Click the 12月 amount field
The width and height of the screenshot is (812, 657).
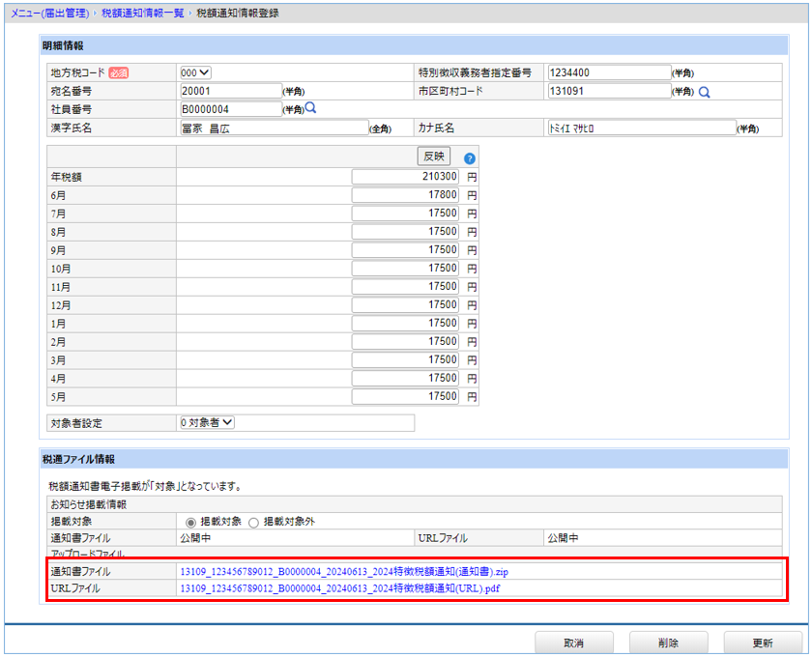[405, 305]
